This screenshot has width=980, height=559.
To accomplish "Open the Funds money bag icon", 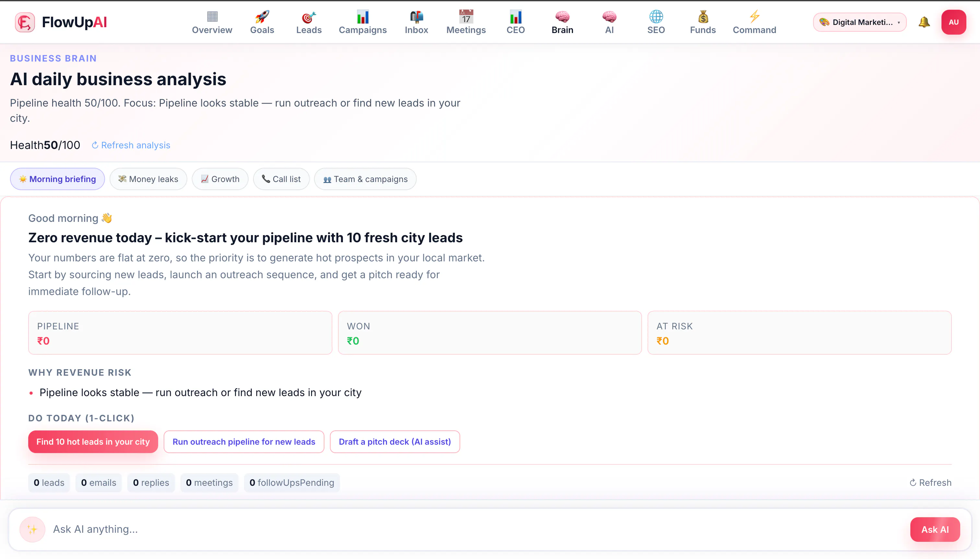I will point(703,17).
